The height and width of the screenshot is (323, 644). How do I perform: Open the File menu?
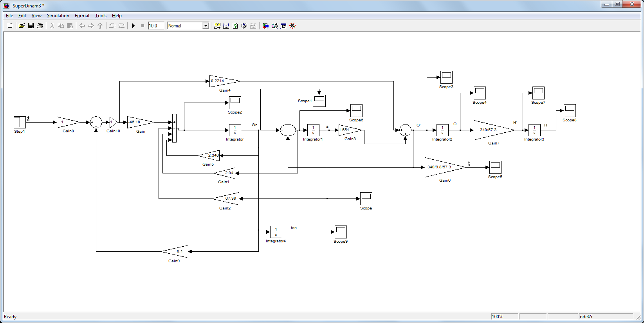[9, 16]
